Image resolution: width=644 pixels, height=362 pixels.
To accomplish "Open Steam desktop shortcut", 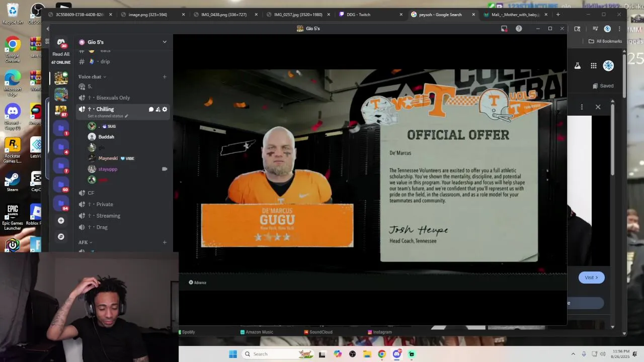I will pos(13,182).
